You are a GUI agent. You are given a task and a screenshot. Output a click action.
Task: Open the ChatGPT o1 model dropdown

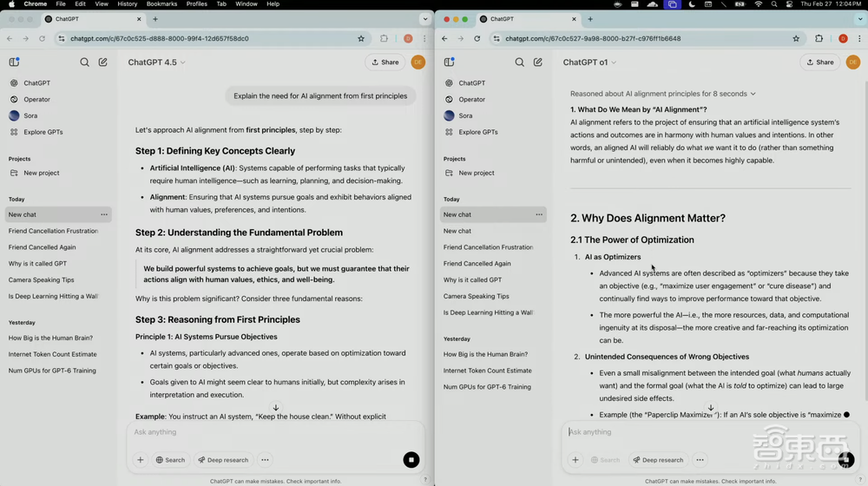590,62
